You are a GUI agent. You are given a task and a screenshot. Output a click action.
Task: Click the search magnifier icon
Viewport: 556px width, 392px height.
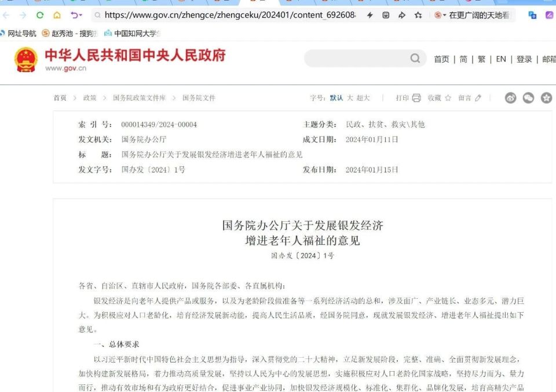(x=415, y=58)
